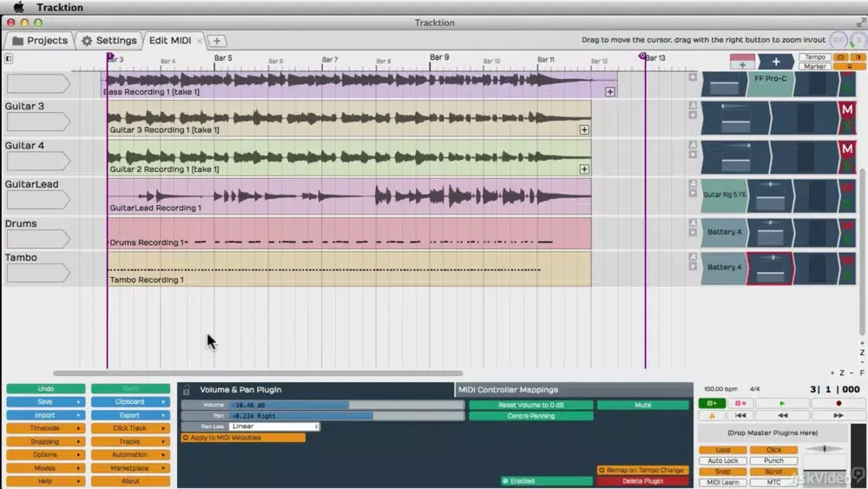Click the Volume slider bar

(346, 406)
